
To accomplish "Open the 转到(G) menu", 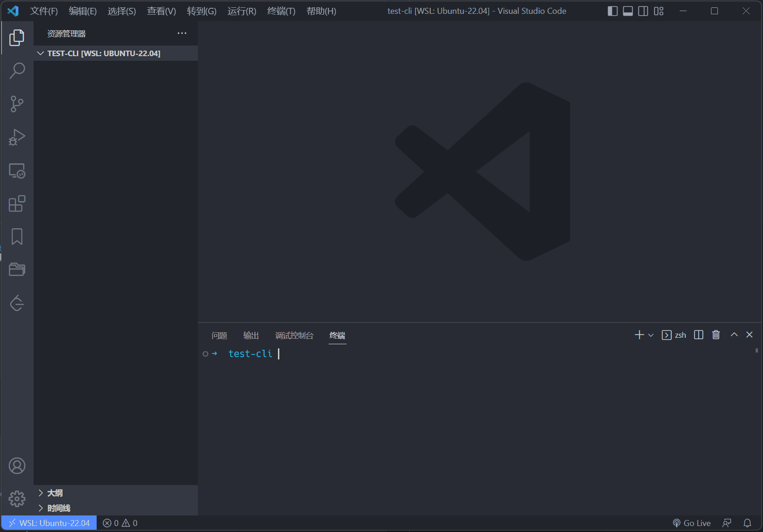I will 202,11.
